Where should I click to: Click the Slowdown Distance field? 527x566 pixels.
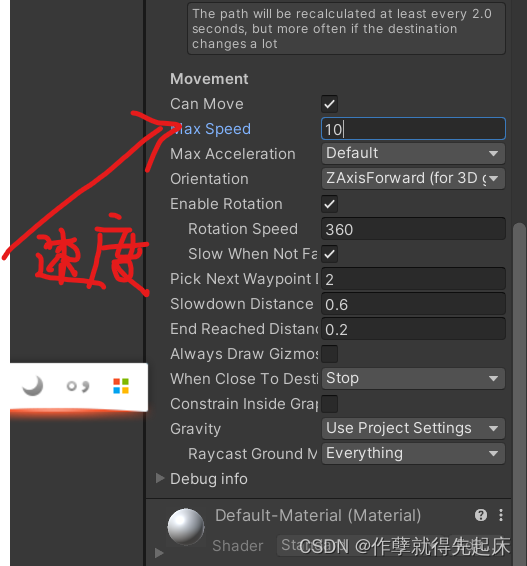point(413,304)
